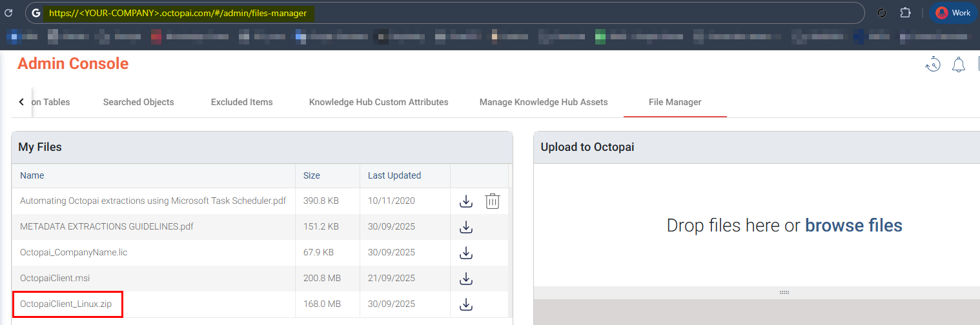This screenshot has height=325, width=980.
Task: Open the history clock icon
Action: [933, 64]
